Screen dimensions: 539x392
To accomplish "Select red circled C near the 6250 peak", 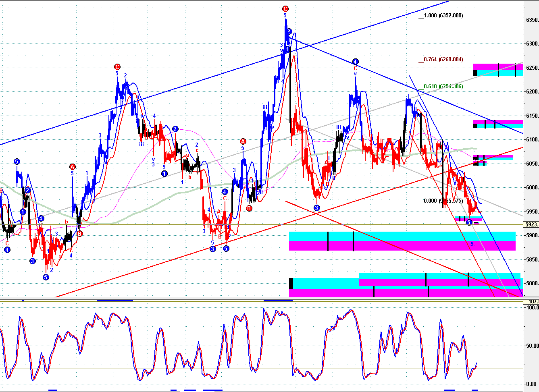I will (x=117, y=67).
